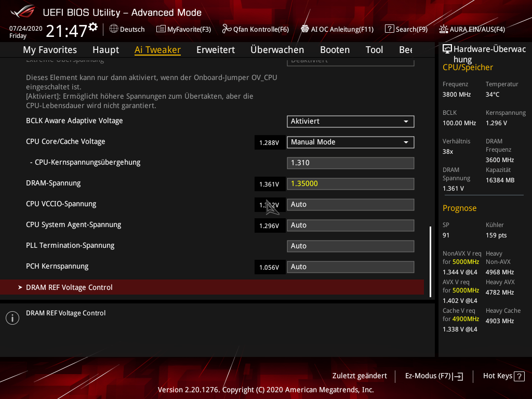
Task: Click the Ez-Modus exit arrow icon
Action: point(458,376)
